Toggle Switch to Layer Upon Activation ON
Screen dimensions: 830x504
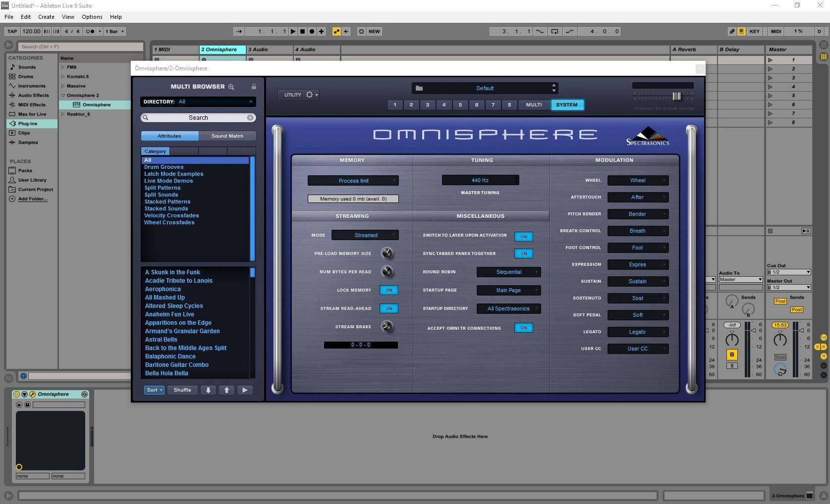524,237
